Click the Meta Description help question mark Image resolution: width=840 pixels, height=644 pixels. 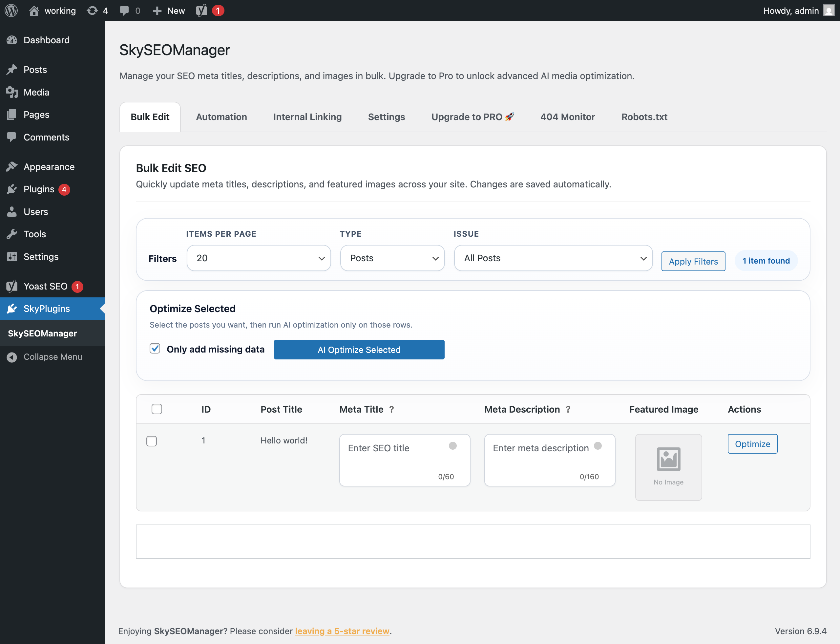(568, 409)
